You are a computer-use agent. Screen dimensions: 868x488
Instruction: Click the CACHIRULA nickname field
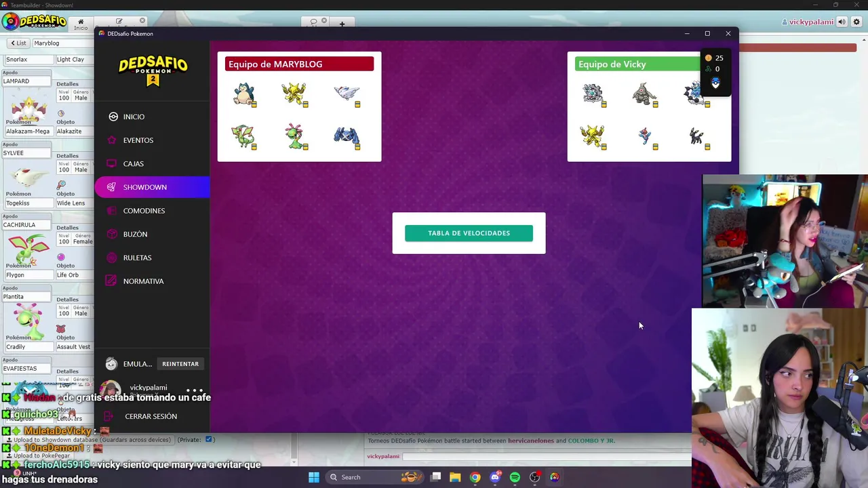coord(27,224)
